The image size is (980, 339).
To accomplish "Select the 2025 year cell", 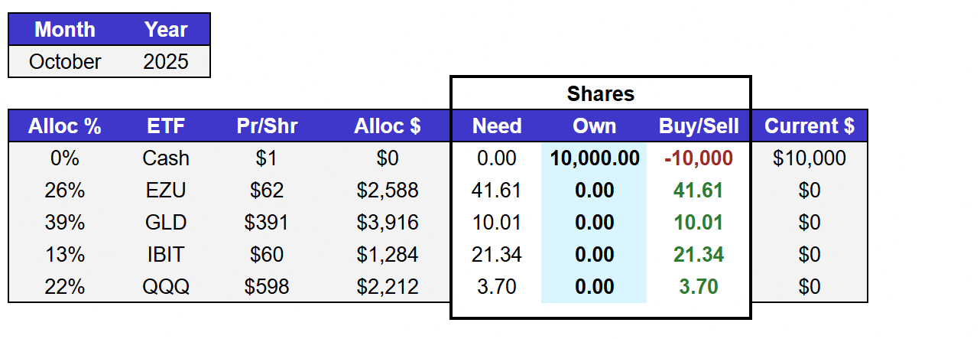I will [166, 62].
